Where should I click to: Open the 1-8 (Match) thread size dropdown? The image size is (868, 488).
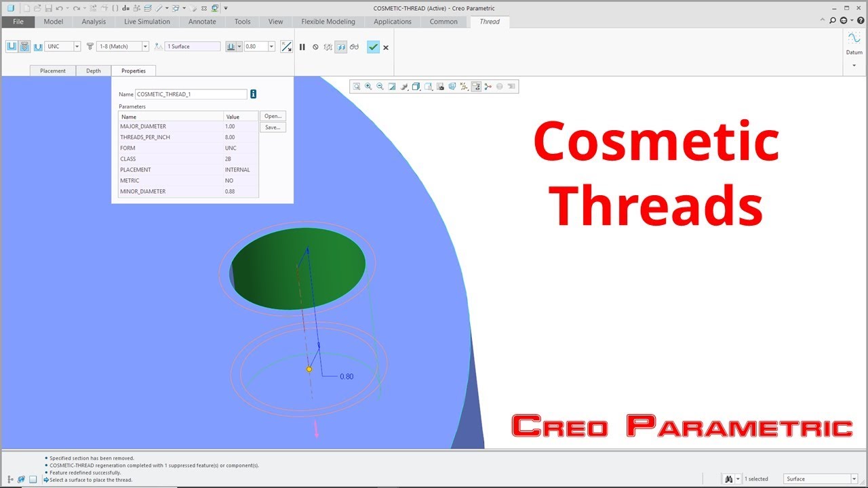point(145,47)
